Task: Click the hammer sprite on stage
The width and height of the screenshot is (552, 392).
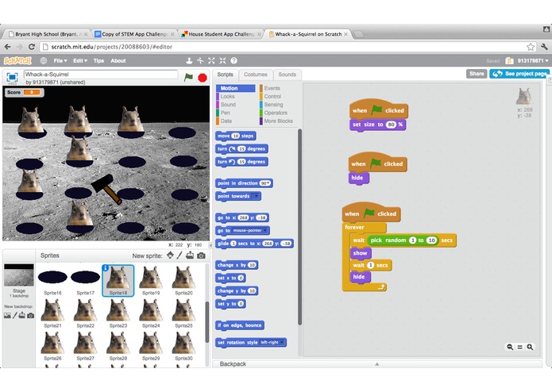Action: (x=106, y=189)
